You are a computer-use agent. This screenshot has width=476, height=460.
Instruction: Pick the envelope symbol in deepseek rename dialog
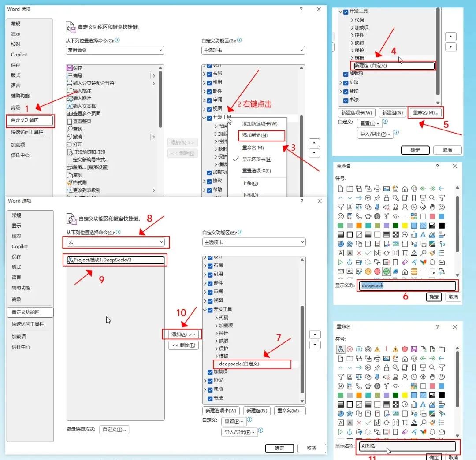(x=340, y=271)
